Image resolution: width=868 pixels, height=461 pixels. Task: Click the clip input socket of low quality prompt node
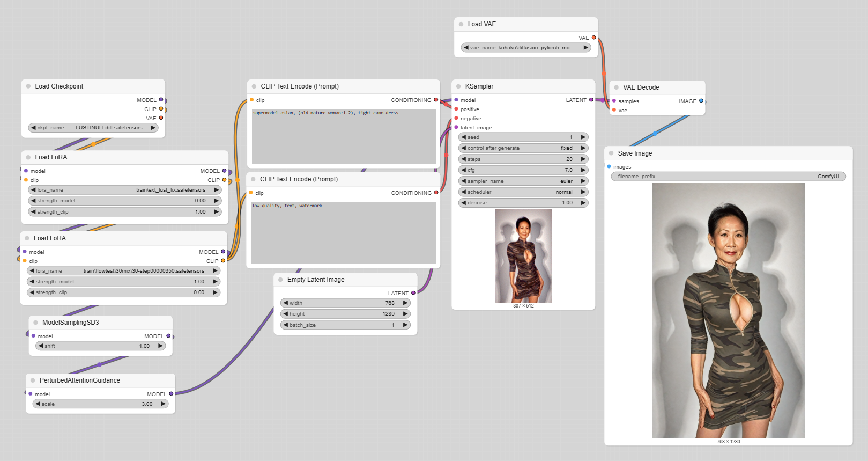coord(251,193)
